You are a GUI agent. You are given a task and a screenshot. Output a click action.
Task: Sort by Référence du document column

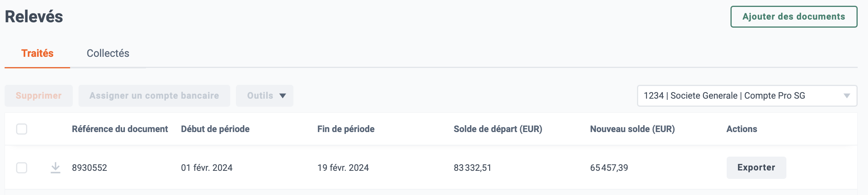tap(120, 129)
